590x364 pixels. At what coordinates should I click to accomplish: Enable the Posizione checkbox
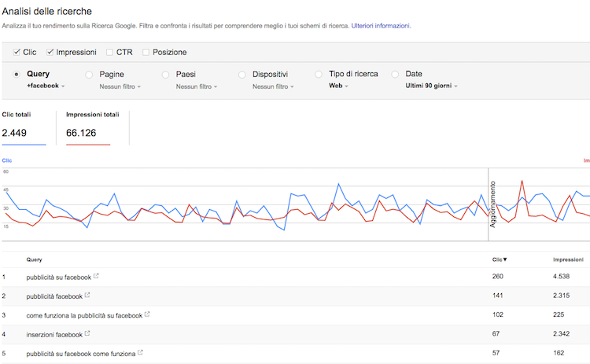(146, 52)
